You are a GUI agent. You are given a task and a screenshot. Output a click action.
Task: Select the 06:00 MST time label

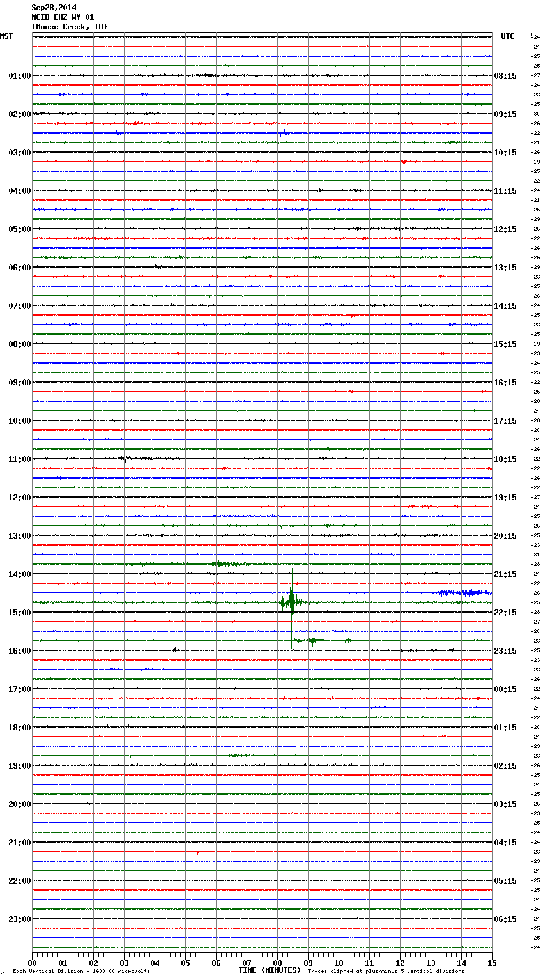click(20, 268)
